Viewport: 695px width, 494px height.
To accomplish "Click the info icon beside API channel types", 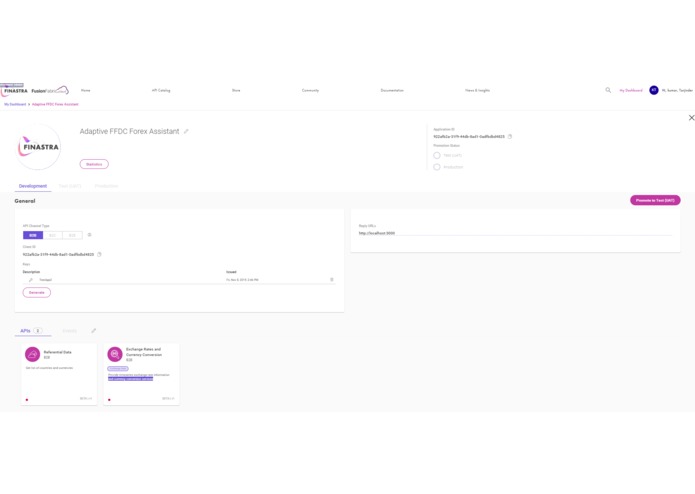I will pyautogui.click(x=90, y=235).
